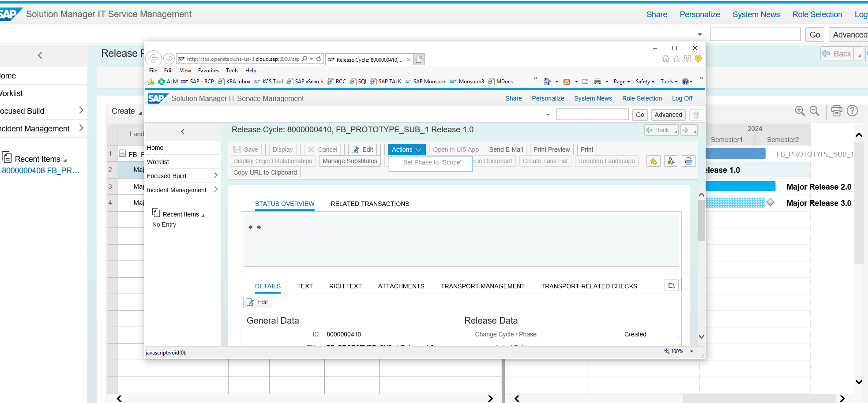Viewport: 868px width, 403px height.
Task: Go back using browser back arrow
Action: pos(153,58)
